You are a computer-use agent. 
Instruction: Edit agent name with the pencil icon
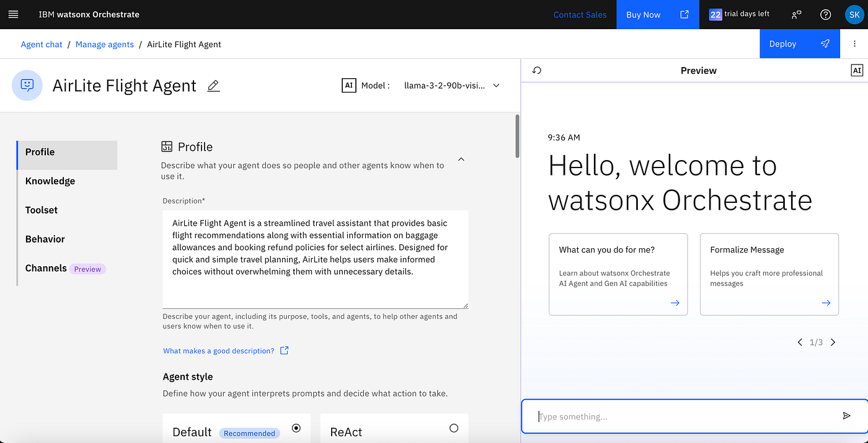point(213,86)
